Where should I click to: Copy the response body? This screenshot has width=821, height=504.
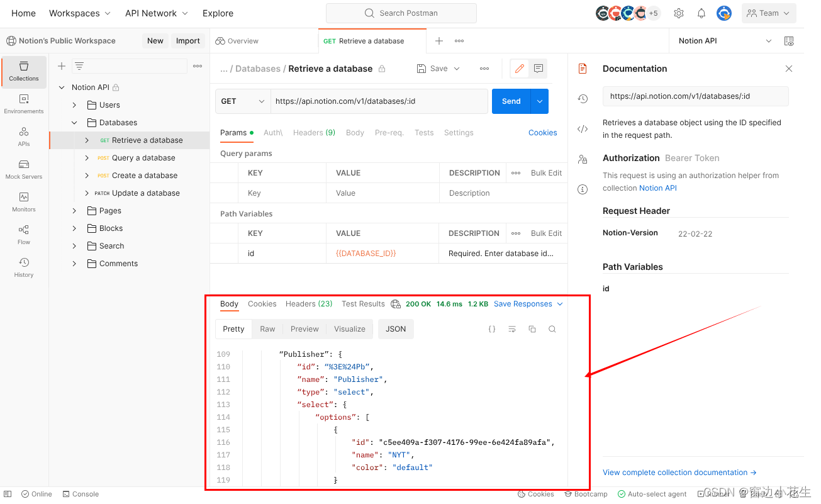tap(532, 329)
